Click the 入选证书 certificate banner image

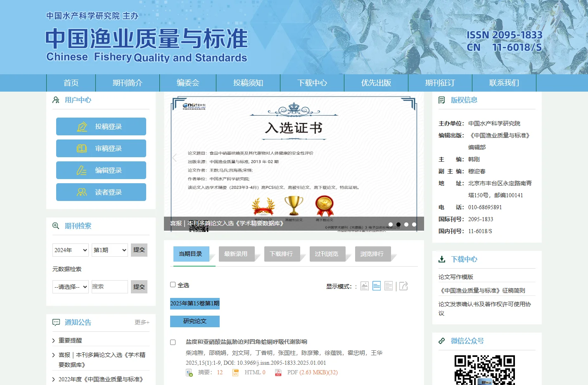[294, 162]
